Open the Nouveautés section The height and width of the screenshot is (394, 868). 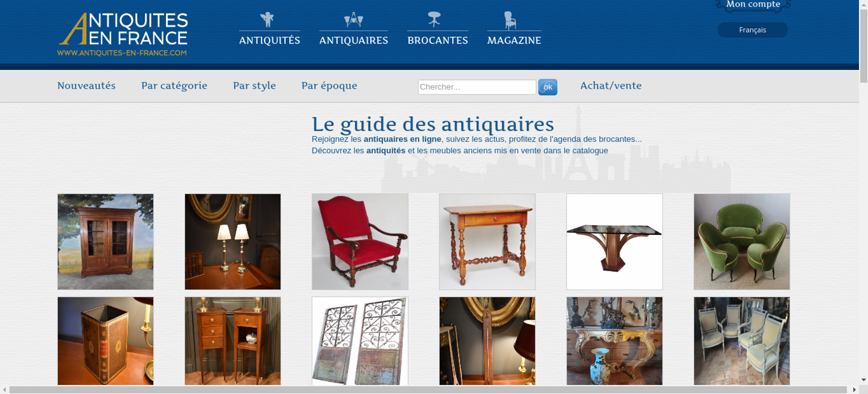pos(86,85)
